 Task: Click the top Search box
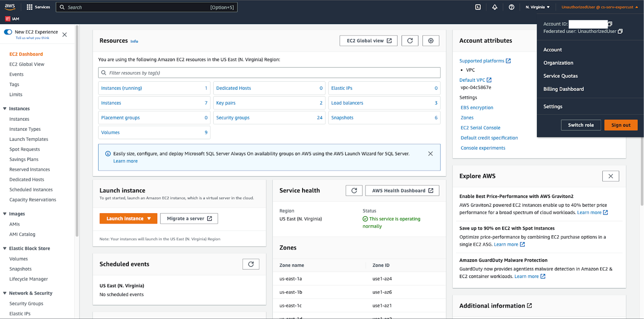click(147, 7)
